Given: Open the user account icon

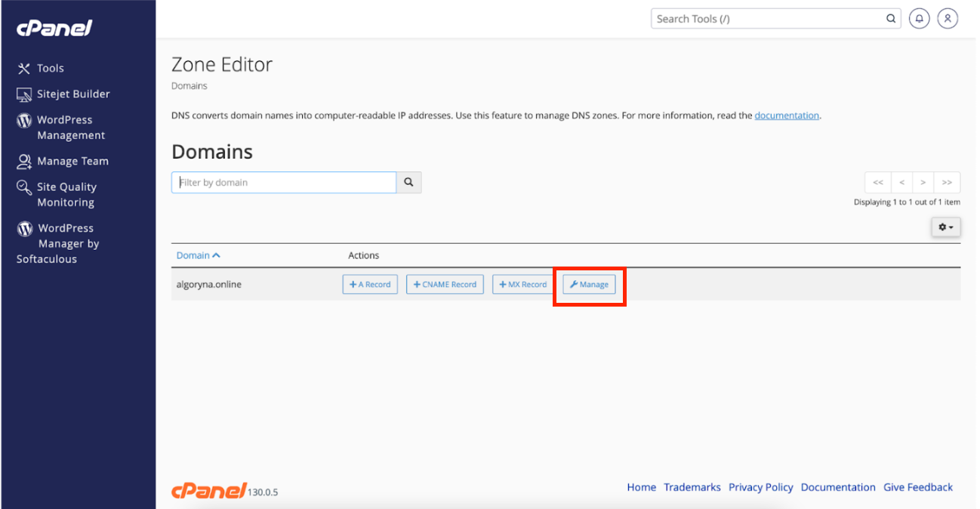Looking at the screenshot, I should (x=948, y=19).
